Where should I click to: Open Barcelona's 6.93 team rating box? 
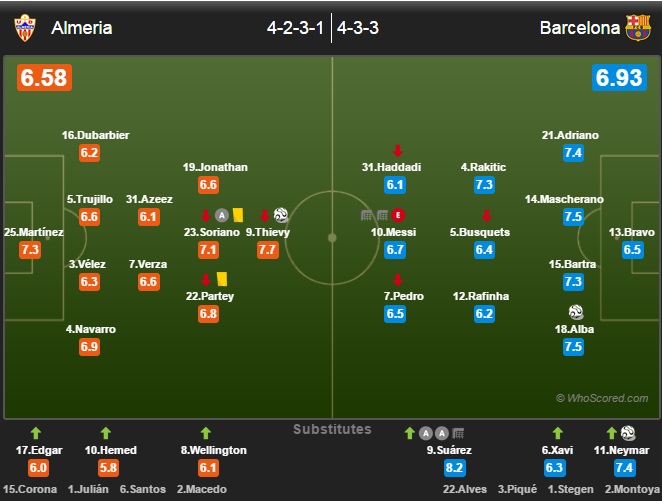[x=619, y=78]
